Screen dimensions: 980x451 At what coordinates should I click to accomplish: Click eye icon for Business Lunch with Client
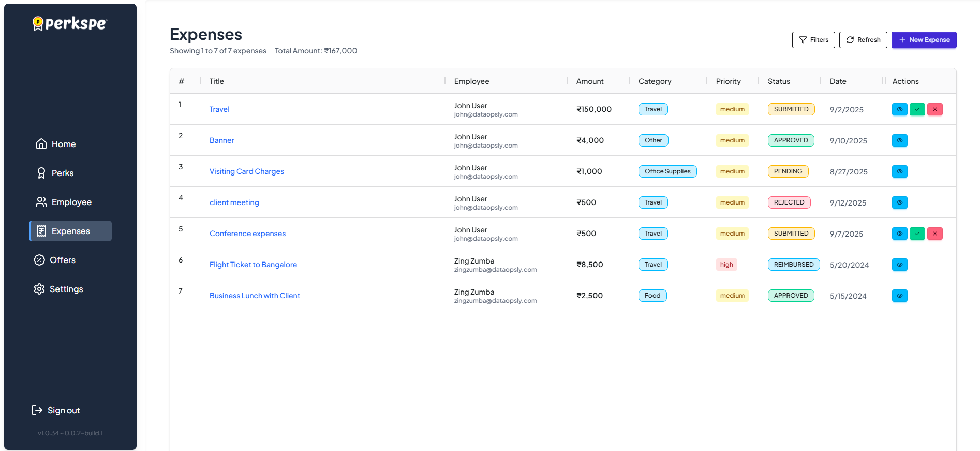pos(899,296)
